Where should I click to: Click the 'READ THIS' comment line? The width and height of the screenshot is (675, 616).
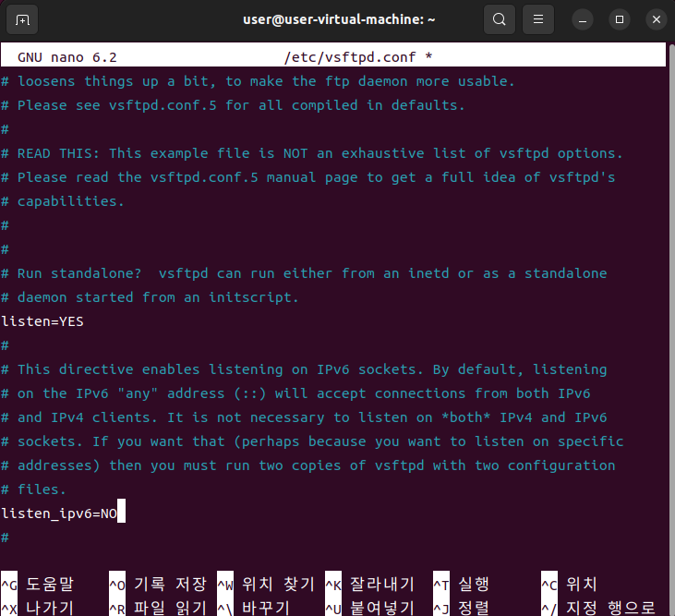pyautogui.click(x=312, y=153)
